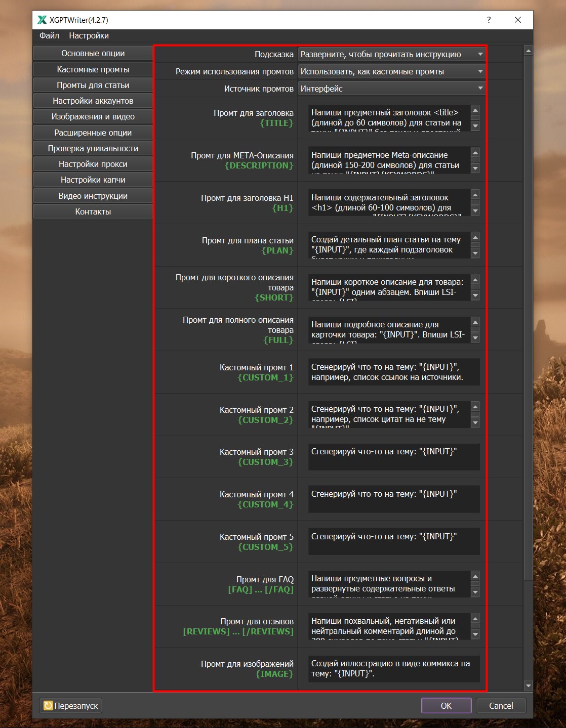Open the Файл menu
This screenshot has height=728, width=566.
click(49, 35)
